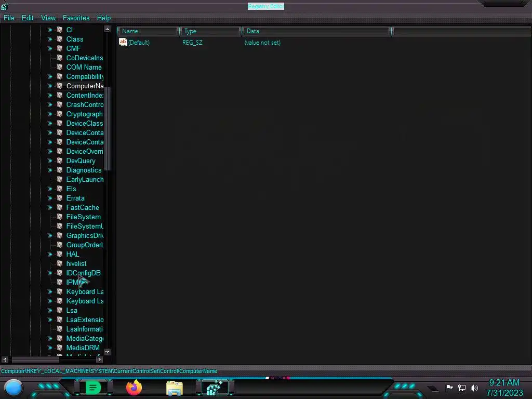
Task: Click the Errata folder icon
Action: pyautogui.click(x=60, y=198)
